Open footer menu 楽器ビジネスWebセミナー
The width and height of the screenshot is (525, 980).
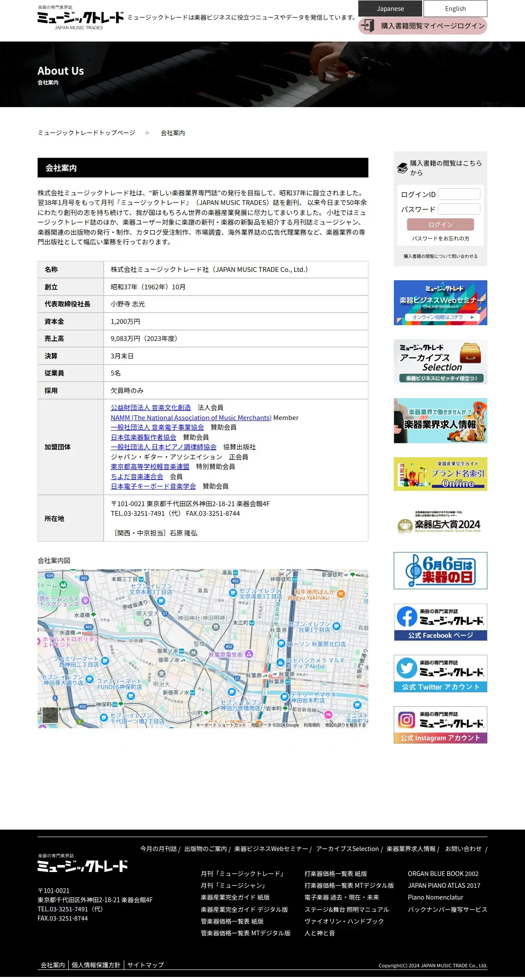pyautogui.click(x=271, y=849)
